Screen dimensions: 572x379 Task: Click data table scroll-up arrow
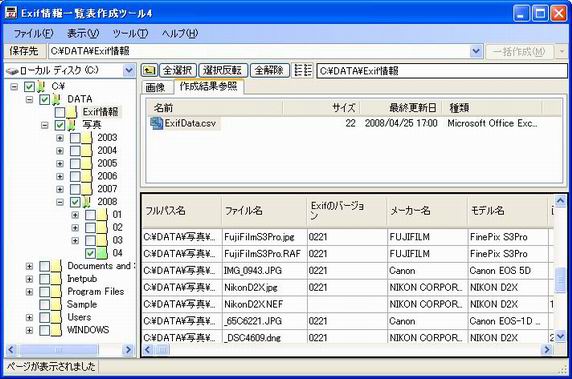[560, 201]
